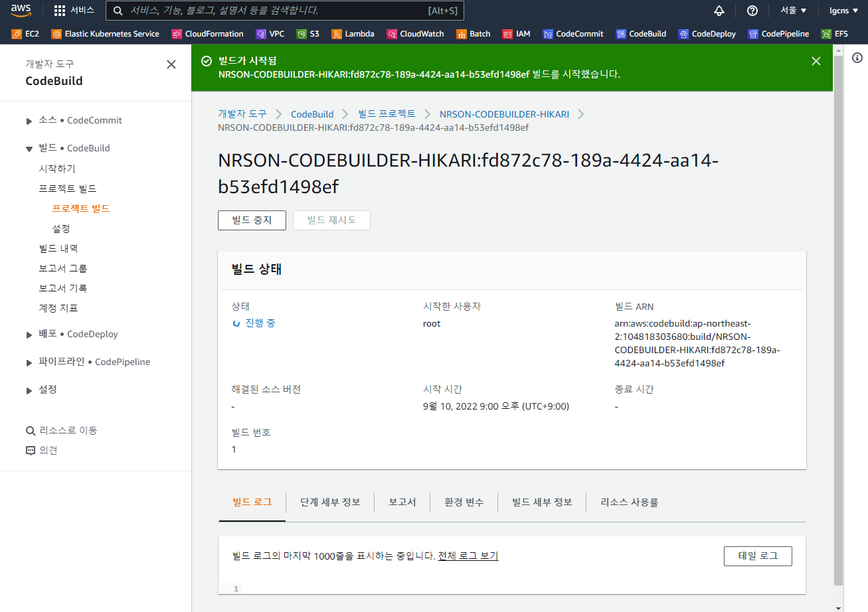Click the 시작한 사용자 value root
The image size is (868, 612).
[432, 323]
